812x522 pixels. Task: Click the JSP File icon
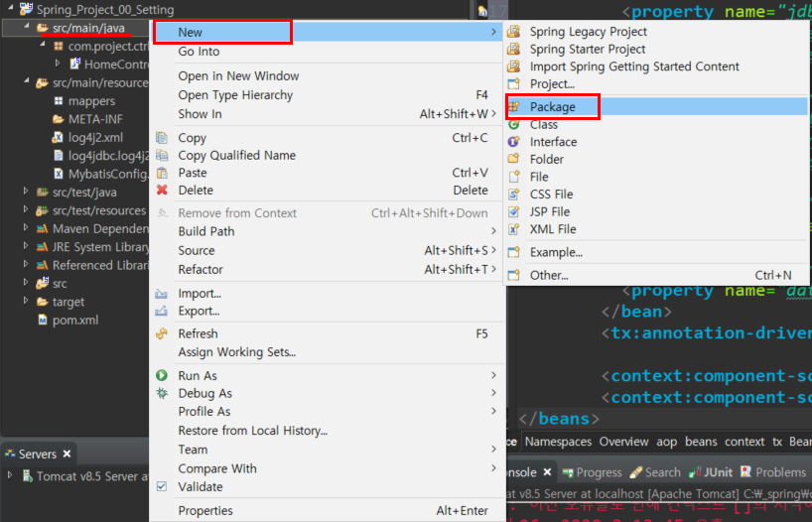tap(513, 211)
